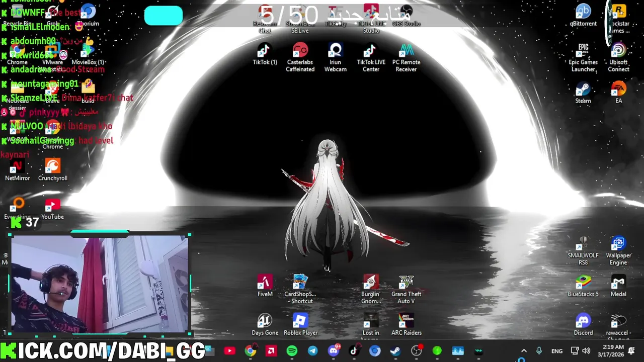Launch VMware Workstation desktop shortcut

(x=53, y=57)
